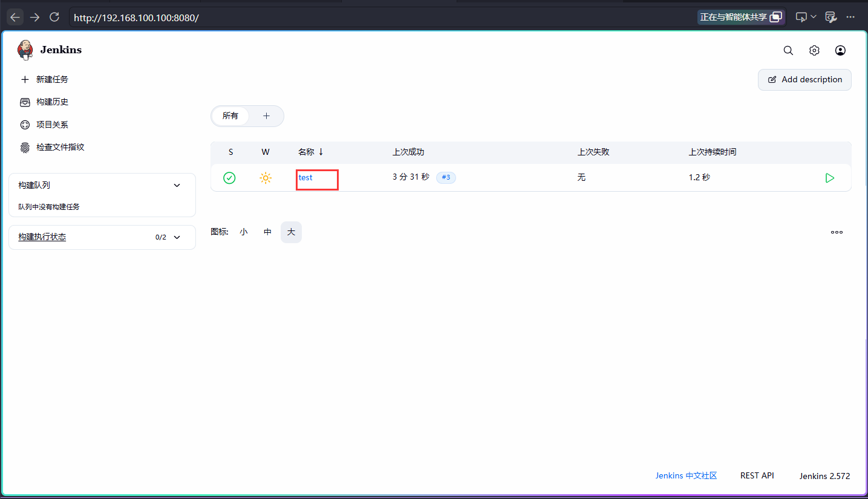
Task: Set icon size to 中
Action: (267, 232)
